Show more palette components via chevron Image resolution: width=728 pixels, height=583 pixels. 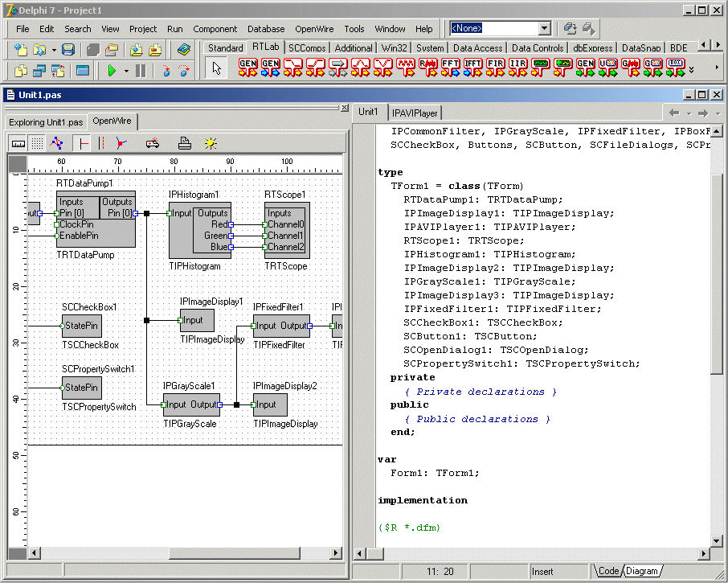(x=692, y=70)
